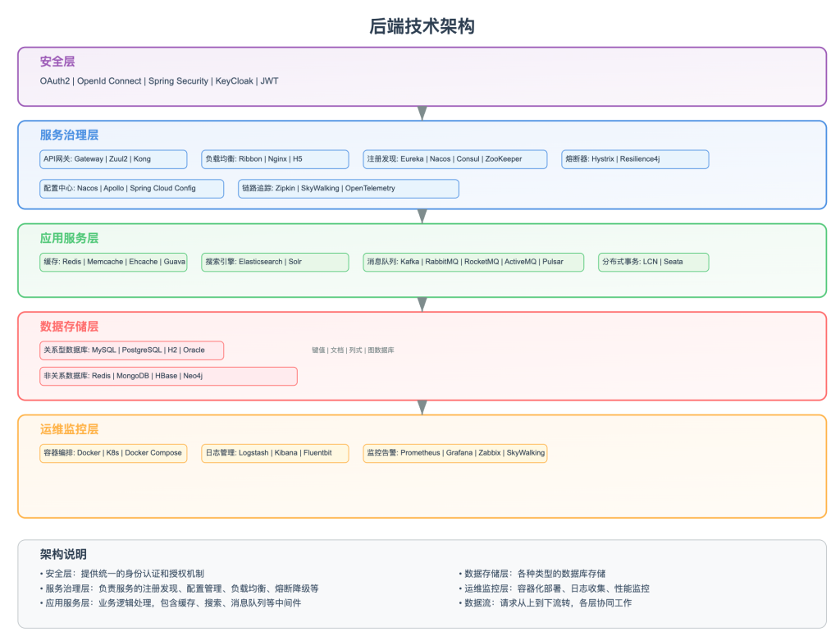
Task: Click the 缓存 Redis Memcache box
Action: [x=113, y=262]
